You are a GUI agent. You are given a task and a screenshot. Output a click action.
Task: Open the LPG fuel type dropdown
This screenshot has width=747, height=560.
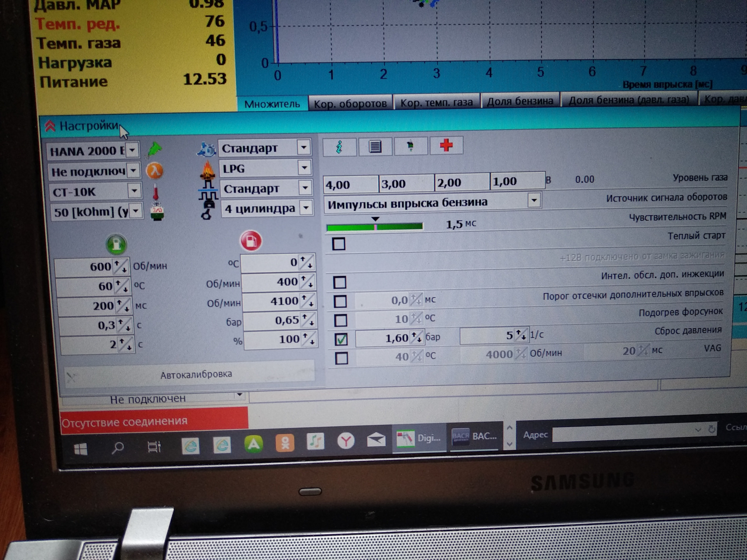[304, 168]
